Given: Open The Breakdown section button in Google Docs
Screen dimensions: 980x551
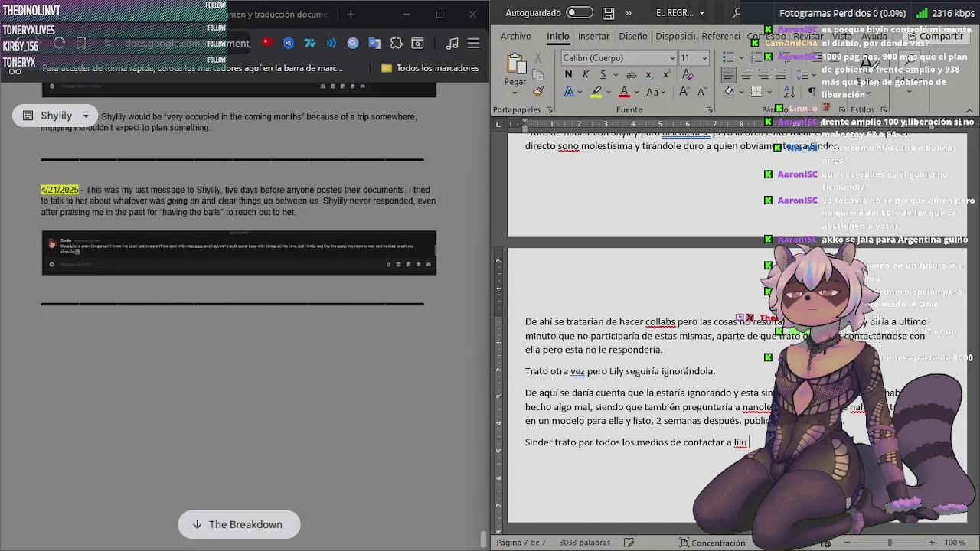Looking at the screenshot, I should click(239, 524).
